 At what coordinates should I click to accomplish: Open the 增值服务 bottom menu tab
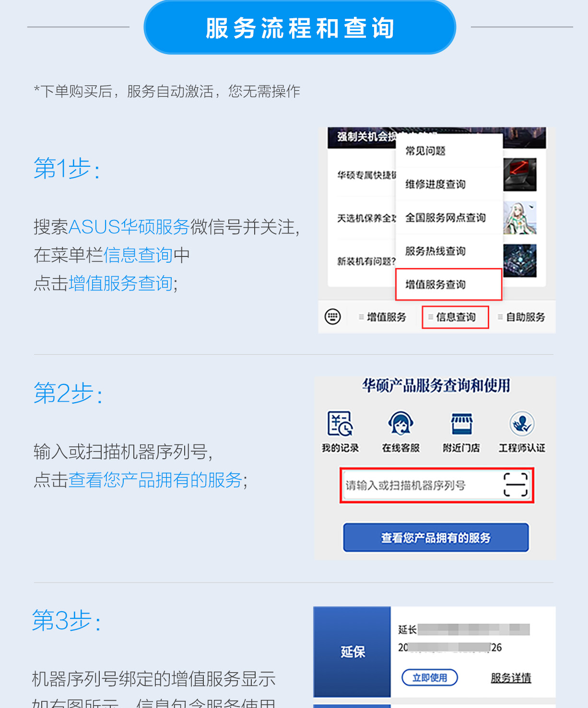(383, 317)
